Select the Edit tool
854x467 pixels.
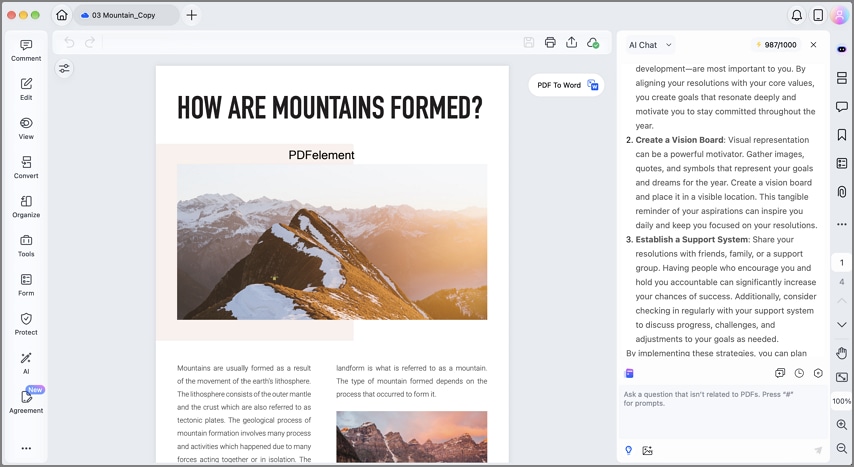pyautogui.click(x=26, y=89)
